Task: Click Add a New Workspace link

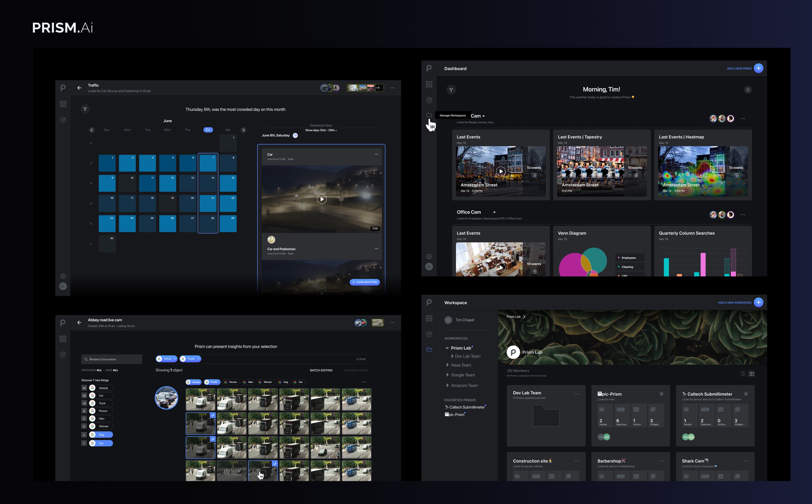Action: (734, 303)
